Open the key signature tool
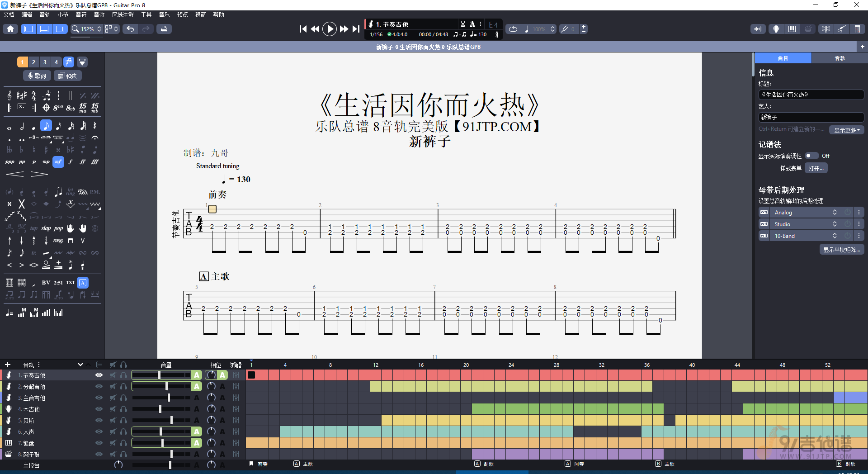Image resolution: width=868 pixels, height=474 pixels. tap(22, 95)
